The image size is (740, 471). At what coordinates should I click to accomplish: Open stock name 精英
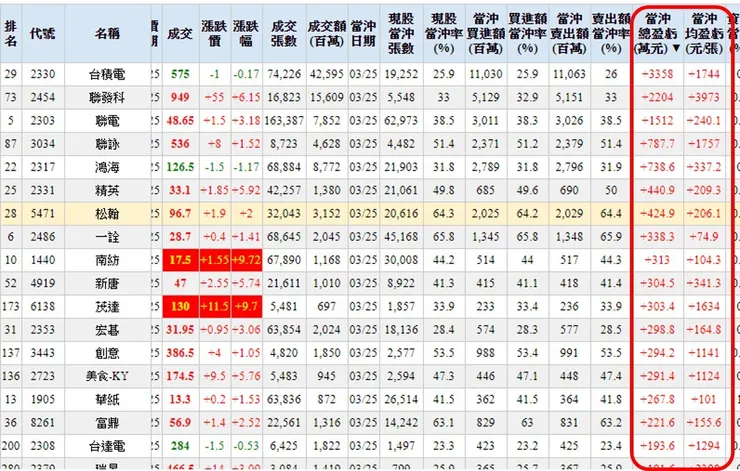tap(107, 190)
